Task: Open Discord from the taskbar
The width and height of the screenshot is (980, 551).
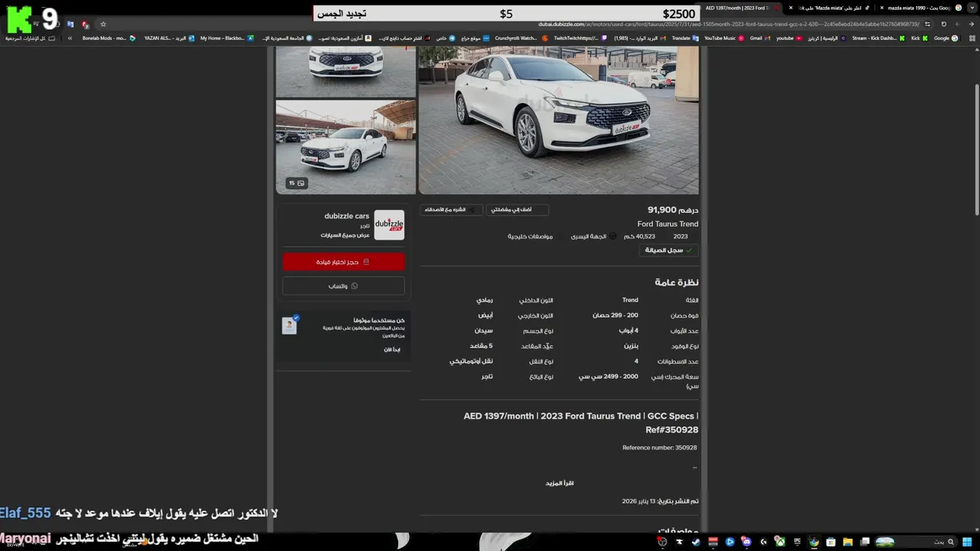Action: click(x=746, y=542)
